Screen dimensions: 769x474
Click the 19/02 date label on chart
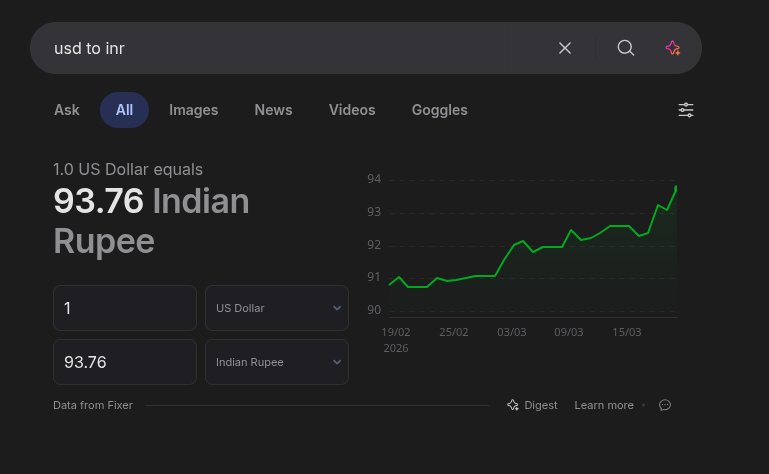pos(396,332)
